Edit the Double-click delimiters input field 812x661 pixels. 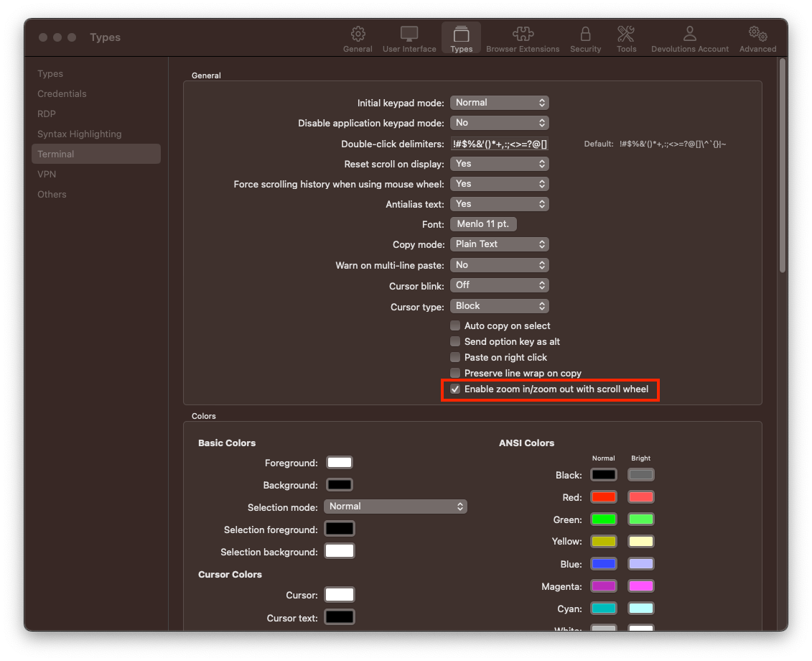tap(499, 143)
